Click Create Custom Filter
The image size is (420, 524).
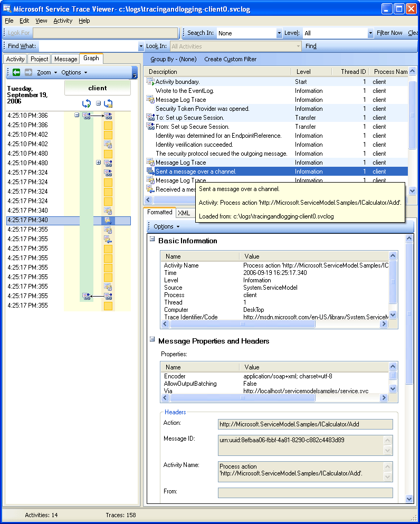[x=230, y=59]
